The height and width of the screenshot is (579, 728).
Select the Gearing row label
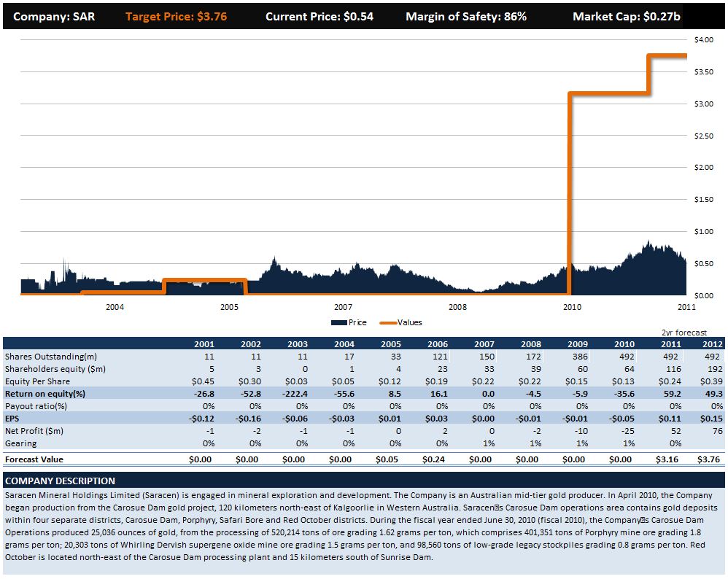21,443
